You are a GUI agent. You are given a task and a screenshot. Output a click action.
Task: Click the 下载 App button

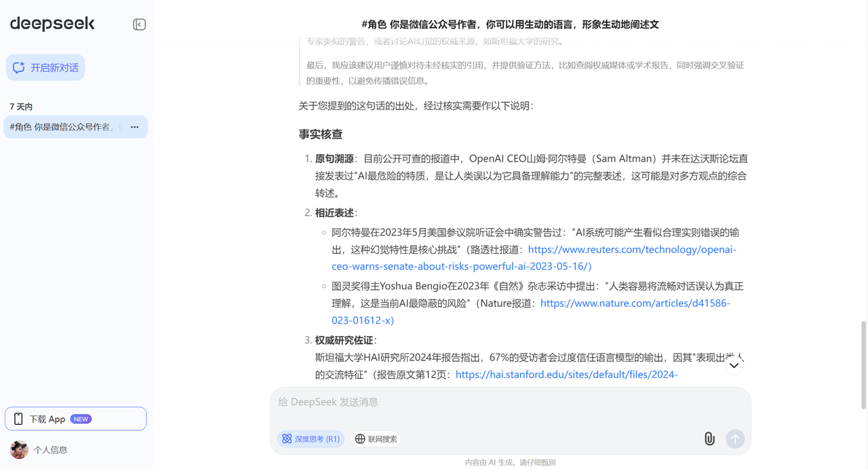[x=75, y=419]
